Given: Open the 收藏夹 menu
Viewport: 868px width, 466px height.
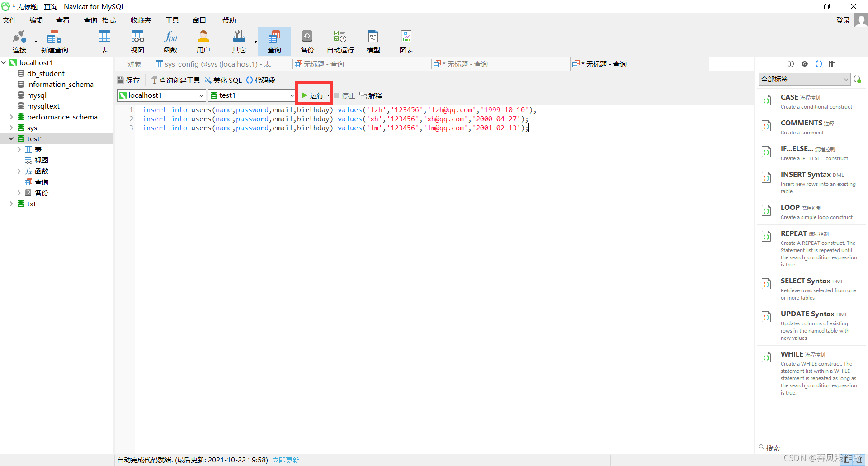Looking at the screenshot, I should [x=141, y=20].
